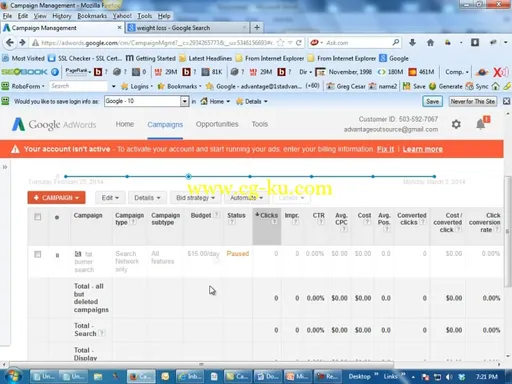512x384 pixels.
Task: Toggle the campaign paused status icon
Action: 57,255
